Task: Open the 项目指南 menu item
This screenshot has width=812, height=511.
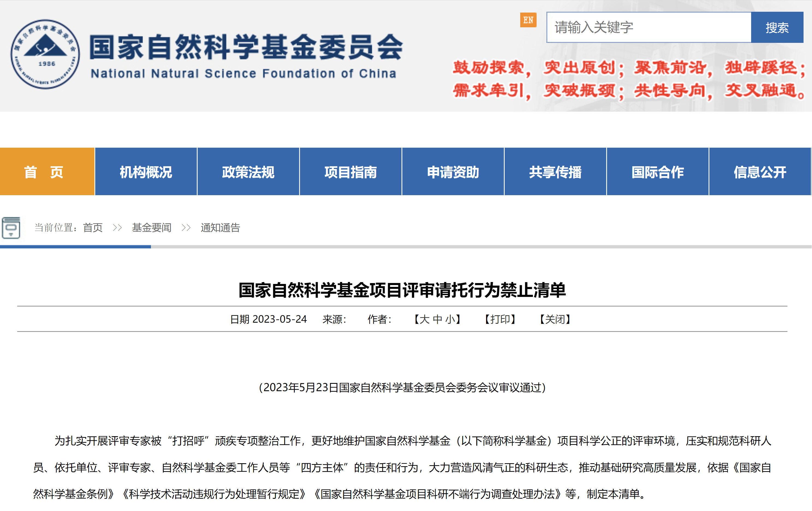Action: [x=351, y=172]
